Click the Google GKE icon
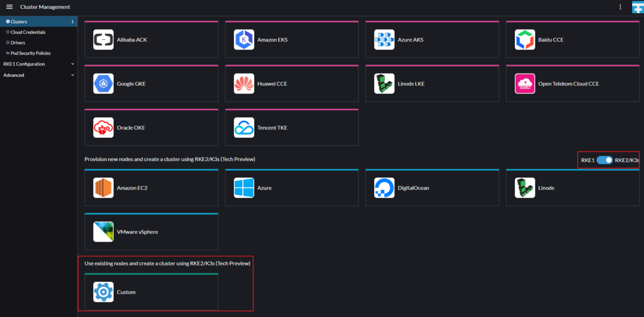 point(104,84)
